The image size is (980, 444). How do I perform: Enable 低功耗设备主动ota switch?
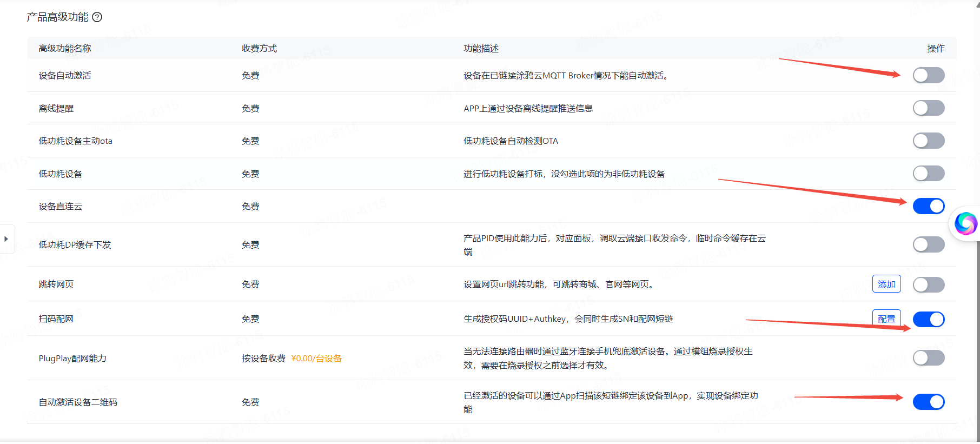point(928,141)
